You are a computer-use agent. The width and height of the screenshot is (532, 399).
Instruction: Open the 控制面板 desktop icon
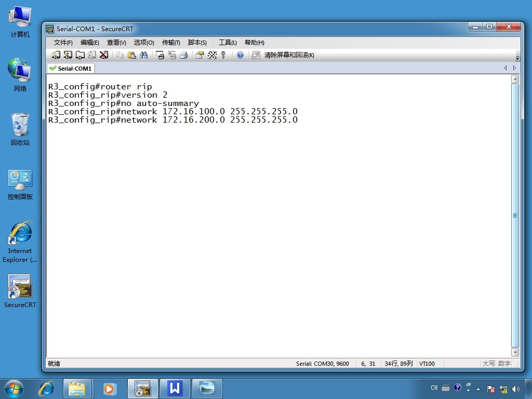pos(20,185)
